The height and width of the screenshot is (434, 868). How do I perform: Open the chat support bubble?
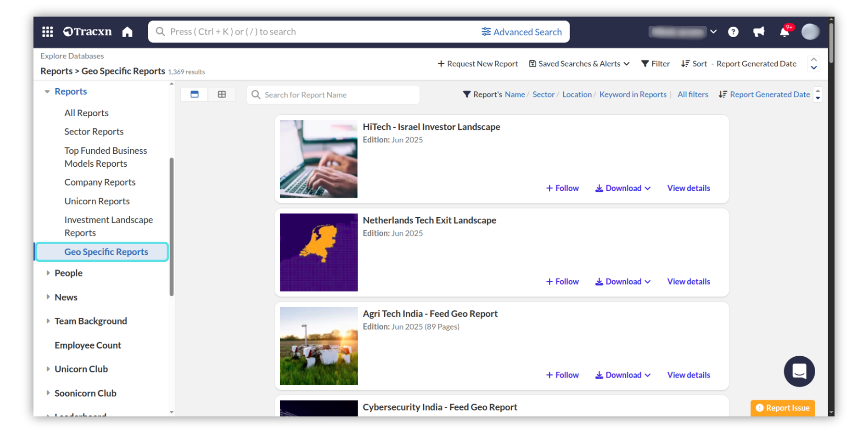click(799, 371)
